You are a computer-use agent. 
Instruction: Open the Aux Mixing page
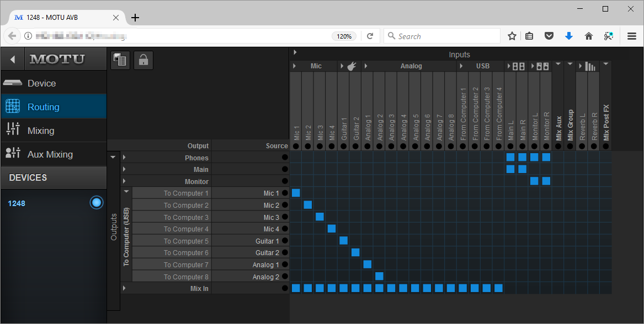tap(54, 154)
